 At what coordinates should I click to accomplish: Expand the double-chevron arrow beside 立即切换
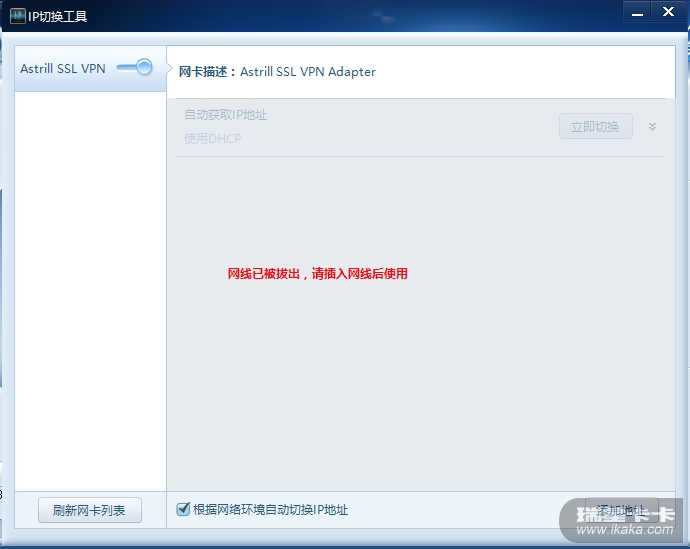pyautogui.click(x=652, y=127)
